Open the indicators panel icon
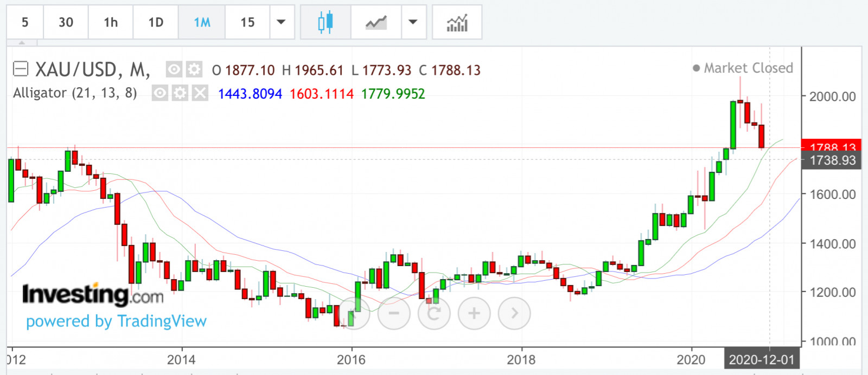This screenshot has width=868, height=375. click(x=457, y=22)
